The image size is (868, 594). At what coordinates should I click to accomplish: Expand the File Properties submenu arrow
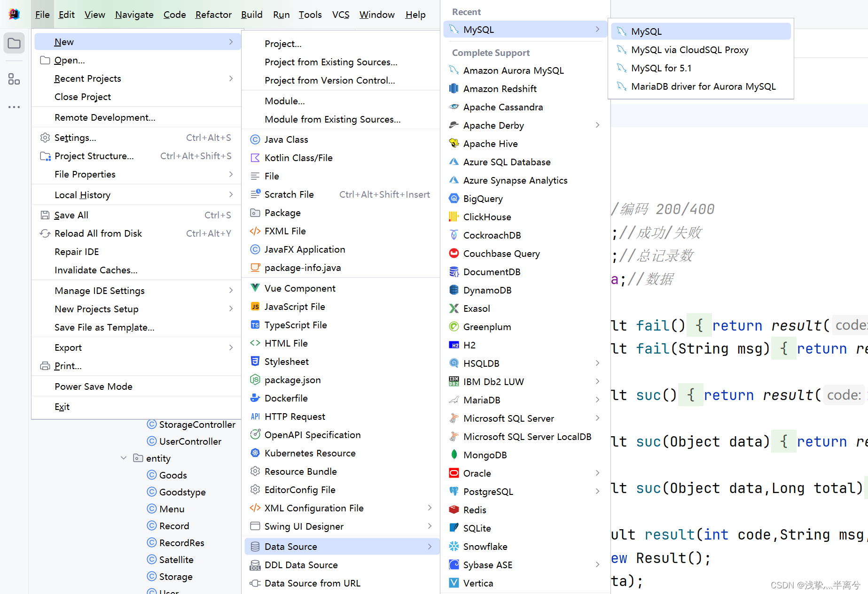click(x=231, y=174)
